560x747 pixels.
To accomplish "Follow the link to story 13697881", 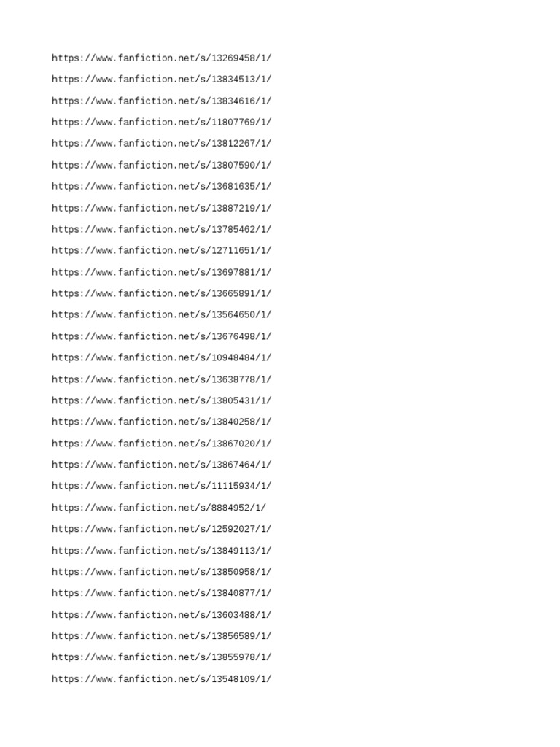I will (x=161, y=273).
